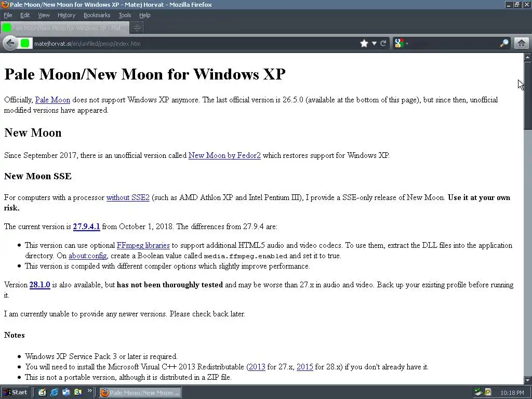
Task: Follow the about:config link
Action: (x=87, y=256)
